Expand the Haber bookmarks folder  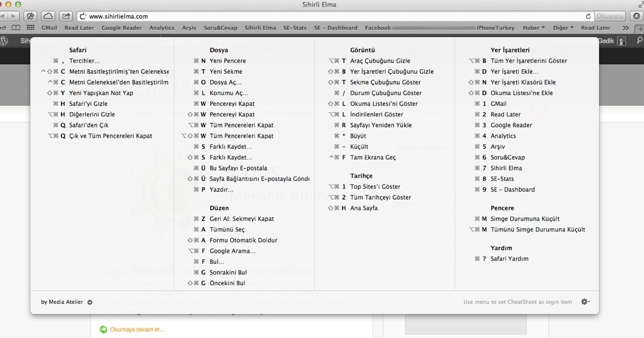(534, 28)
